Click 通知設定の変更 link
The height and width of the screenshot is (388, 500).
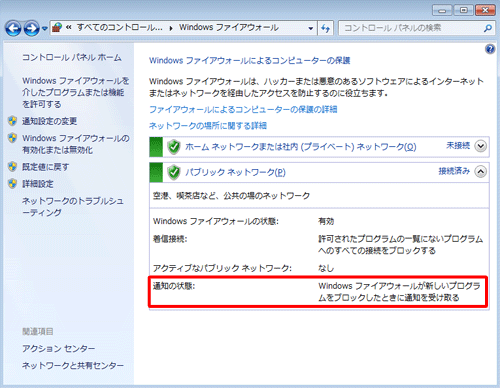pyautogui.click(x=50, y=121)
